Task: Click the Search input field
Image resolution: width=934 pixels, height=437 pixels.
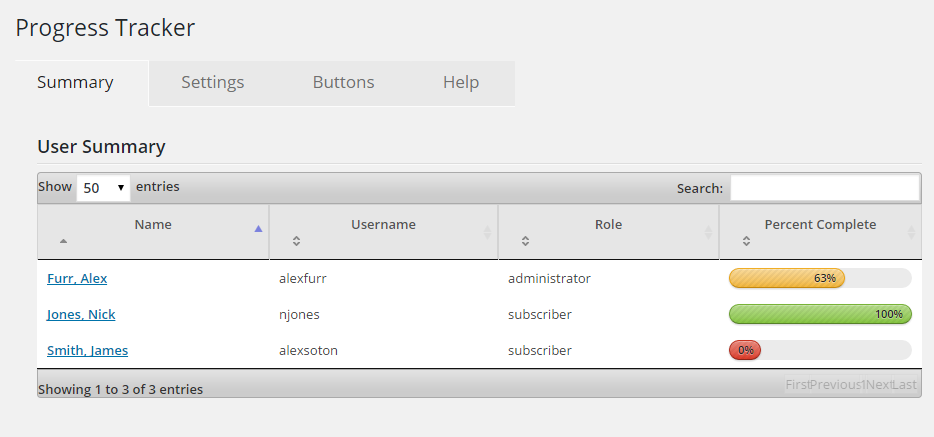Action: pyautogui.click(x=825, y=188)
